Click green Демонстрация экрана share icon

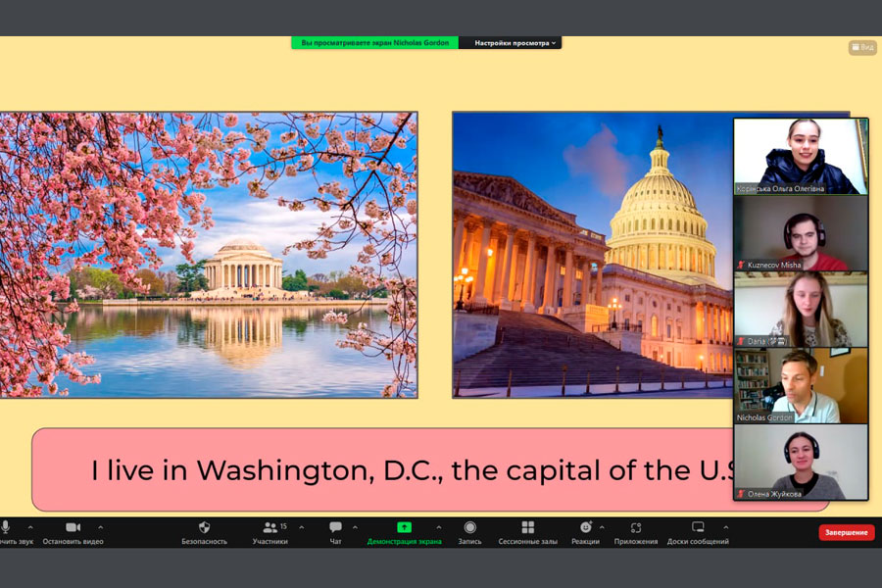pyautogui.click(x=404, y=527)
